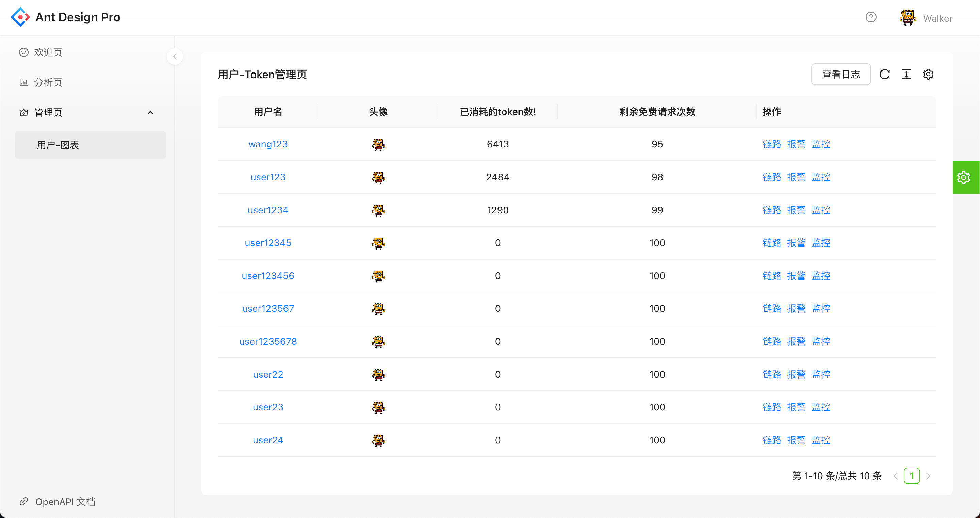
Task: Click the Ant Design Pro logo icon
Action: click(20, 17)
